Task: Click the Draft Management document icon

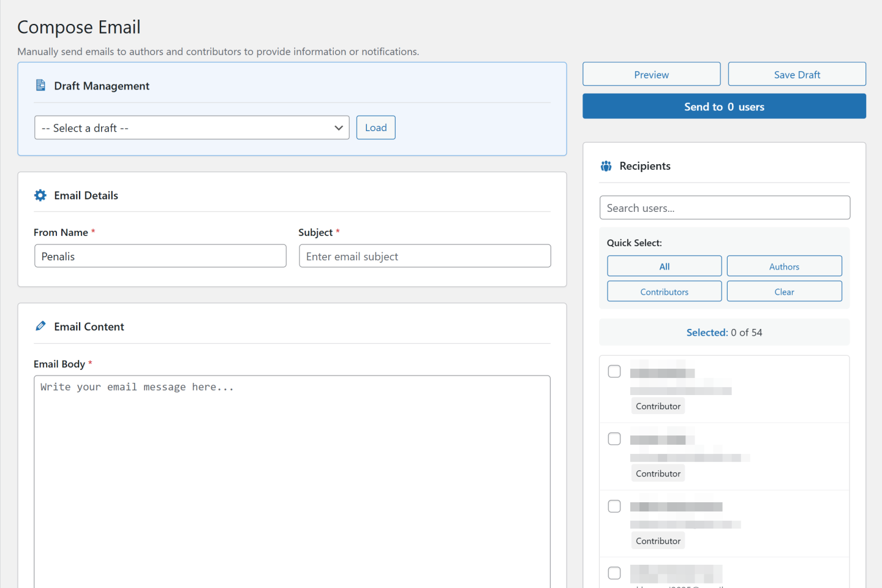Action: 40,85
